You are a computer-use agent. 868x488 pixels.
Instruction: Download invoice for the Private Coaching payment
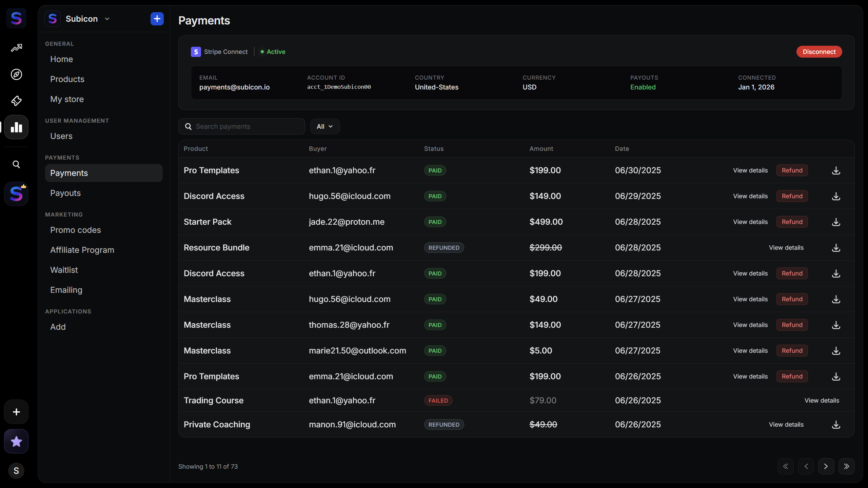836,425
